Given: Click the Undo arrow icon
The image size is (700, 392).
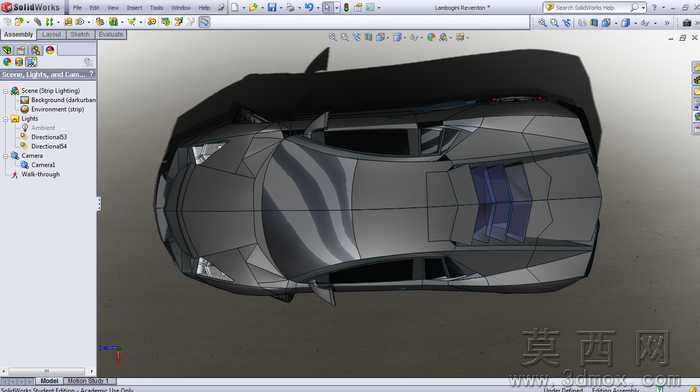Looking at the screenshot, I should pyautogui.click(x=309, y=8).
